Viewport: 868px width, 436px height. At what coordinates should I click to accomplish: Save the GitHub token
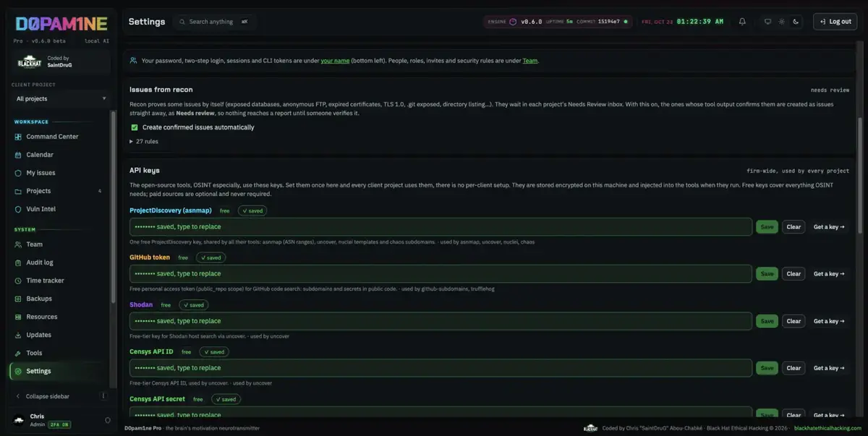pos(767,274)
